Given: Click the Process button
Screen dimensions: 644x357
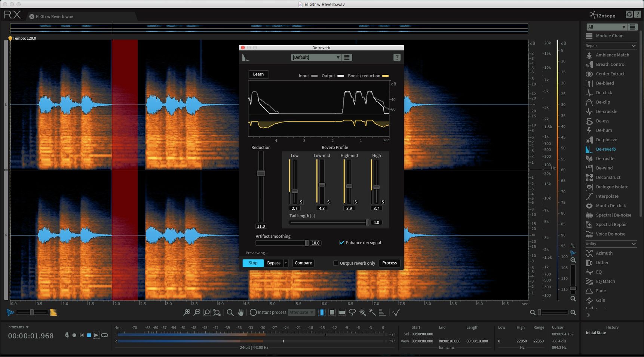Looking at the screenshot, I should tap(389, 263).
